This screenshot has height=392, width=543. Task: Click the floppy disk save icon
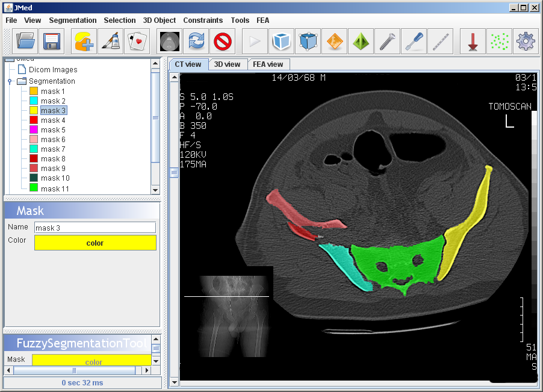[51, 42]
